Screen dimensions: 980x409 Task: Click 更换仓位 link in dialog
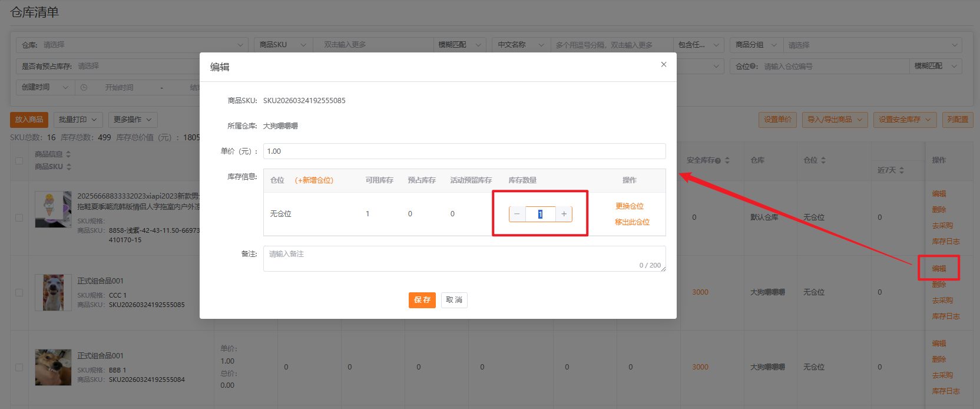[x=630, y=206]
